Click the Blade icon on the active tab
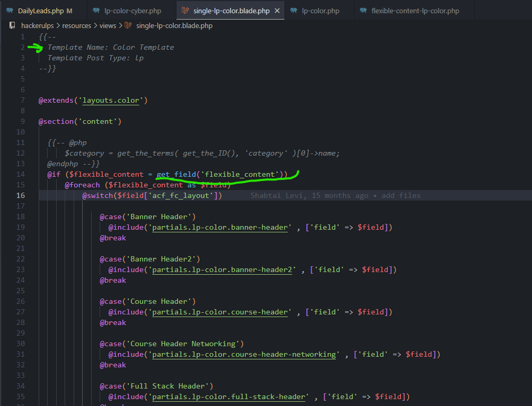The image size is (532, 406). 184,11
